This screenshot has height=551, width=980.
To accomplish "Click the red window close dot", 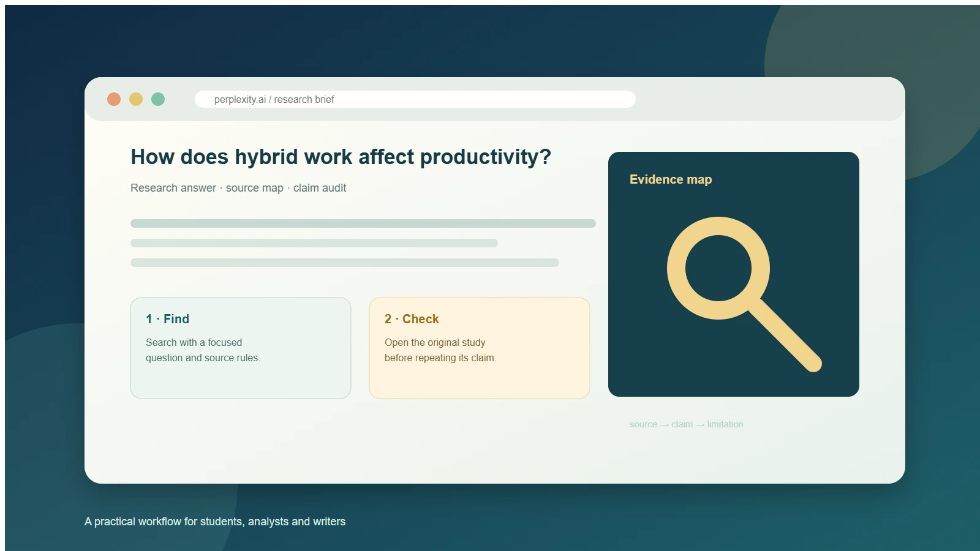I will (114, 99).
